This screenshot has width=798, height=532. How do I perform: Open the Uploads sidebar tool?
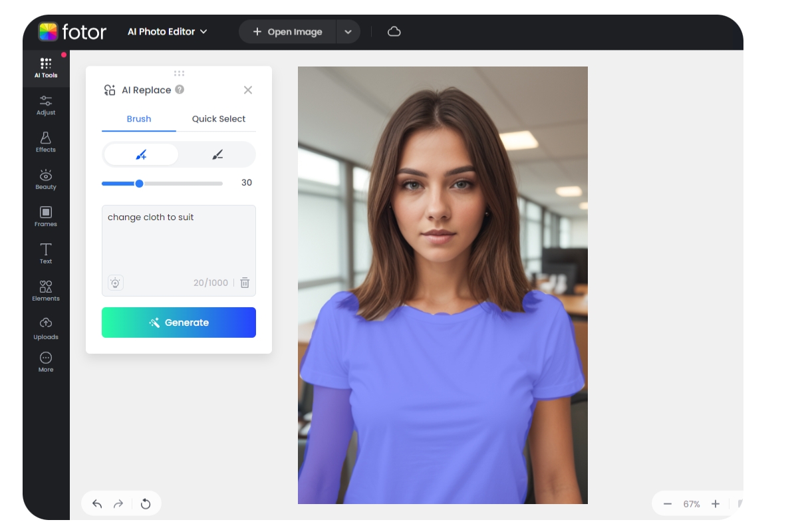[x=46, y=329]
